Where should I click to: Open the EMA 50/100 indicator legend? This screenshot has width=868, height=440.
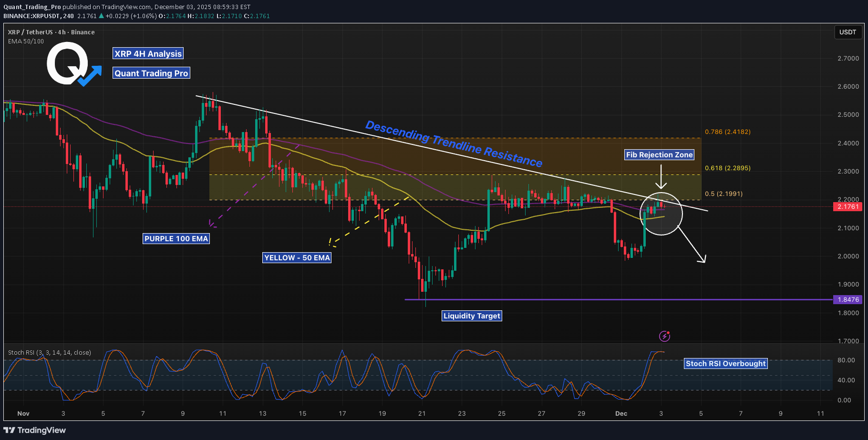pos(25,41)
